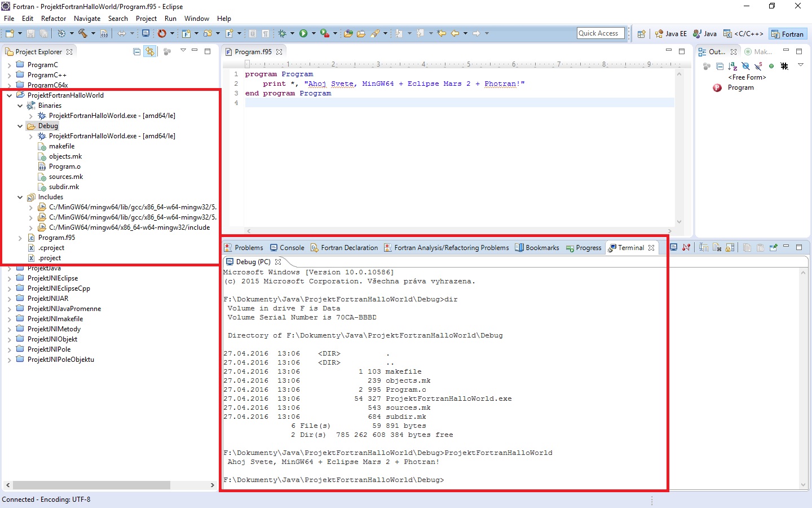Open the Refactor menu

(54, 19)
